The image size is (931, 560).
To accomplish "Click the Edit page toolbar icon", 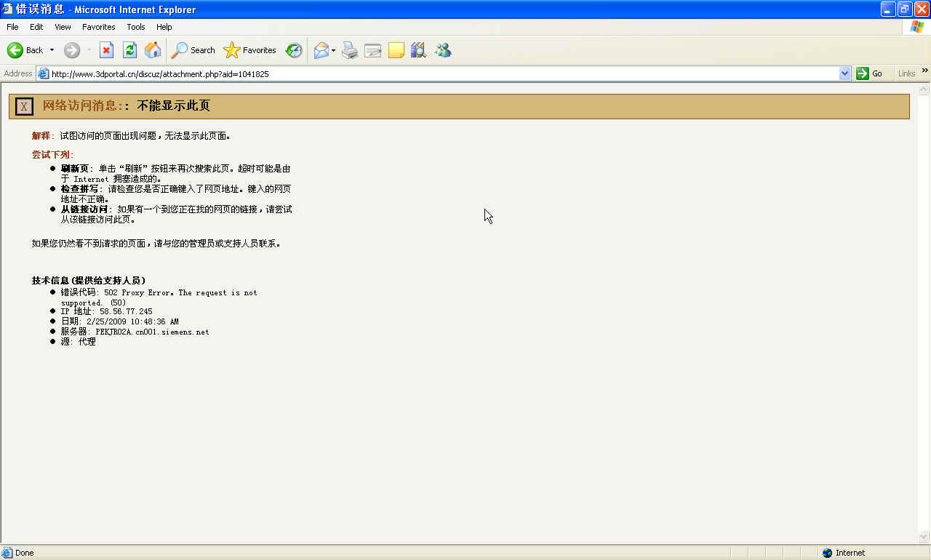I will tap(373, 50).
